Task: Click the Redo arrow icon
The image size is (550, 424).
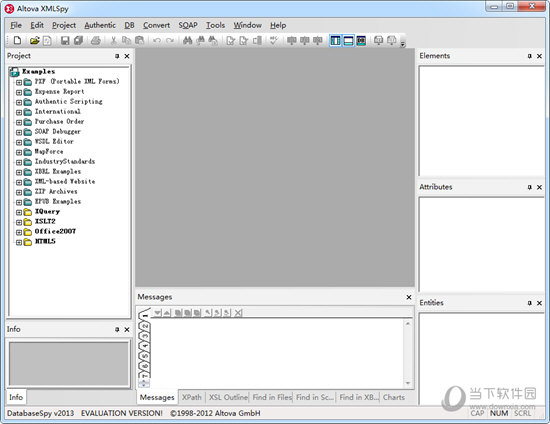Action: click(170, 41)
